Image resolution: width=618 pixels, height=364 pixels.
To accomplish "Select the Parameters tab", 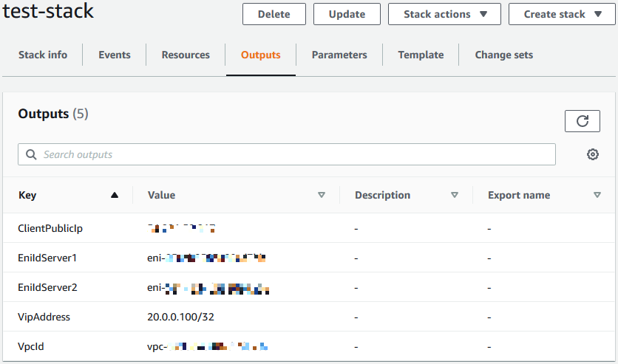I will (339, 55).
